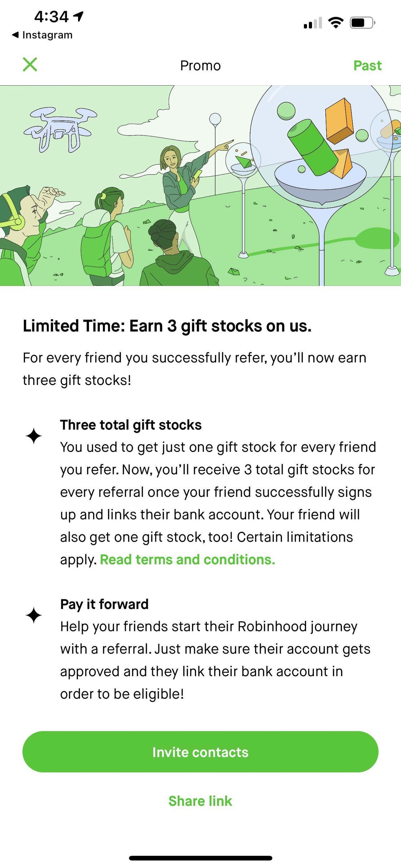
Task: Tap the Limited Time gift stocks headline
Action: click(x=167, y=326)
